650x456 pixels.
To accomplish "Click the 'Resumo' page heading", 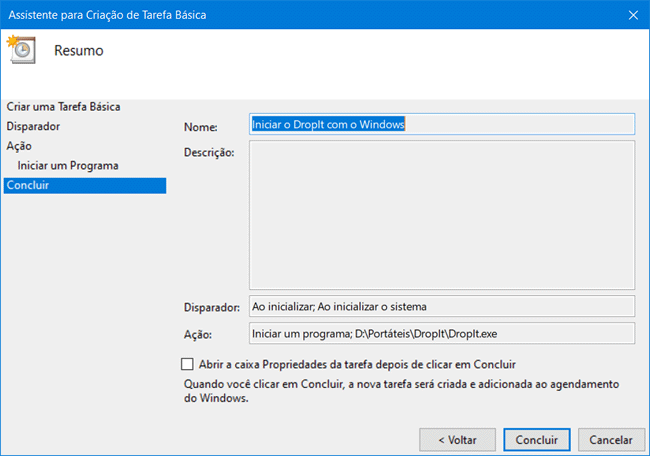I will tap(78, 50).
